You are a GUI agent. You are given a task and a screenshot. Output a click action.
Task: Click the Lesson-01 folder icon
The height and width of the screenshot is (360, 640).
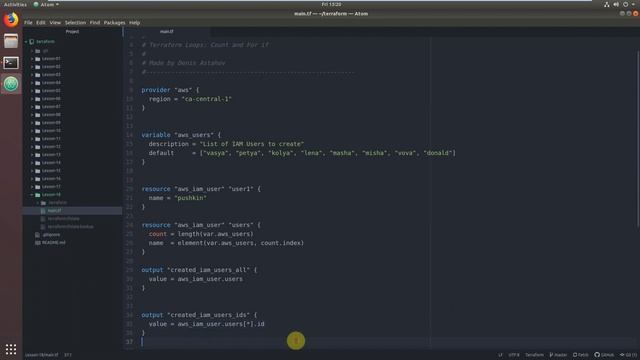pyautogui.click(x=38, y=59)
